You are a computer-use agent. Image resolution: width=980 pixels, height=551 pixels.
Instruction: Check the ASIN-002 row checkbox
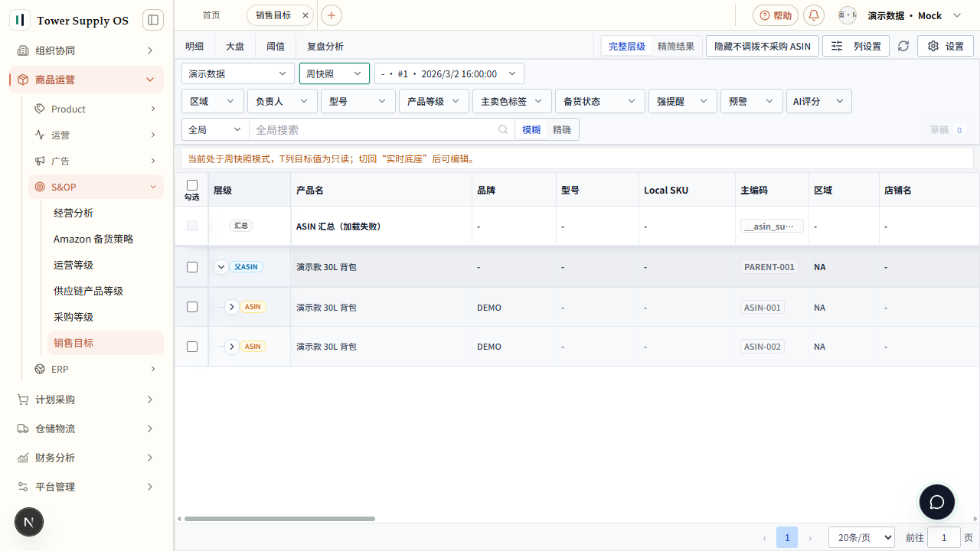point(192,347)
